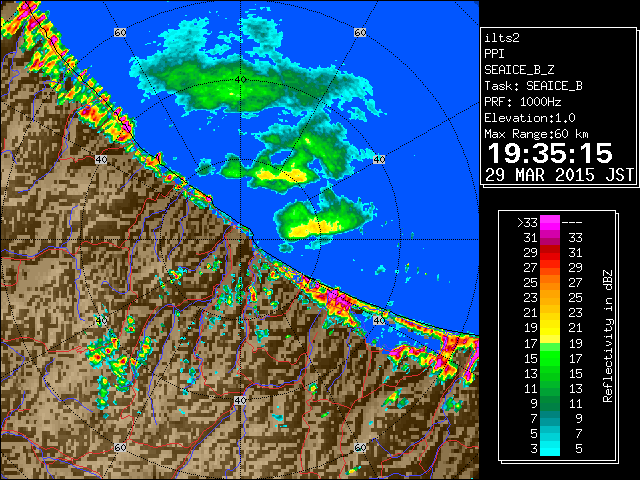Click the "60" ring label southeast of center
This screenshot has width=640, height=480.
[x=360, y=447]
